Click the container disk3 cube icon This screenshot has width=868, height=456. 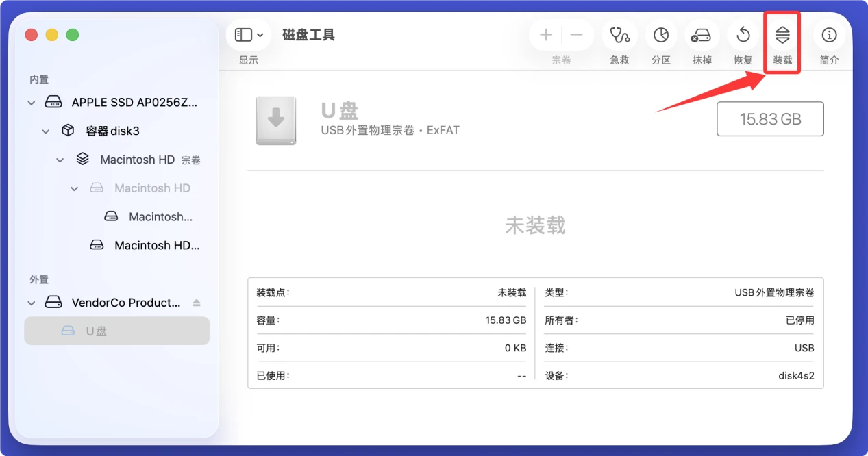click(68, 131)
